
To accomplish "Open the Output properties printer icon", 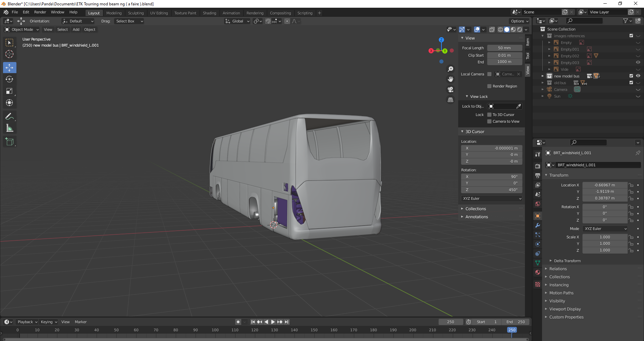I will tap(538, 175).
